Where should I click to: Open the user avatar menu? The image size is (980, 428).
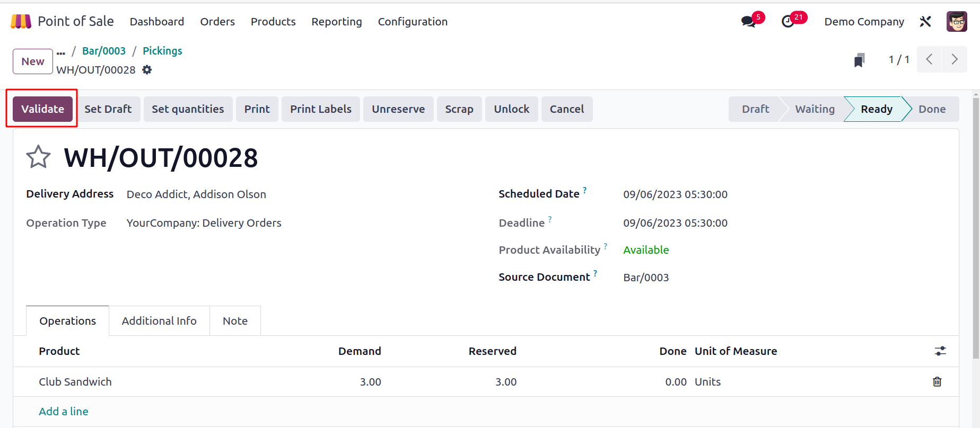tap(957, 21)
